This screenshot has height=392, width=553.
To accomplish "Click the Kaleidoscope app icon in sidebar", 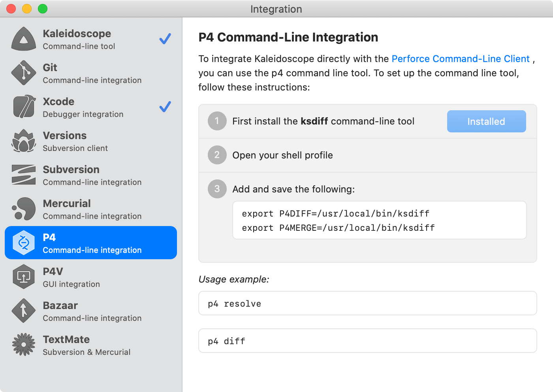I will [24, 39].
